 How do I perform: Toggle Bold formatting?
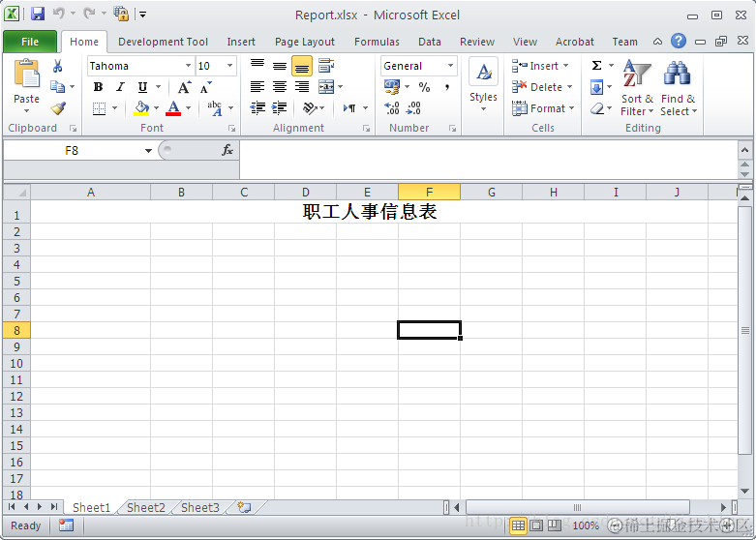point(99,87)
